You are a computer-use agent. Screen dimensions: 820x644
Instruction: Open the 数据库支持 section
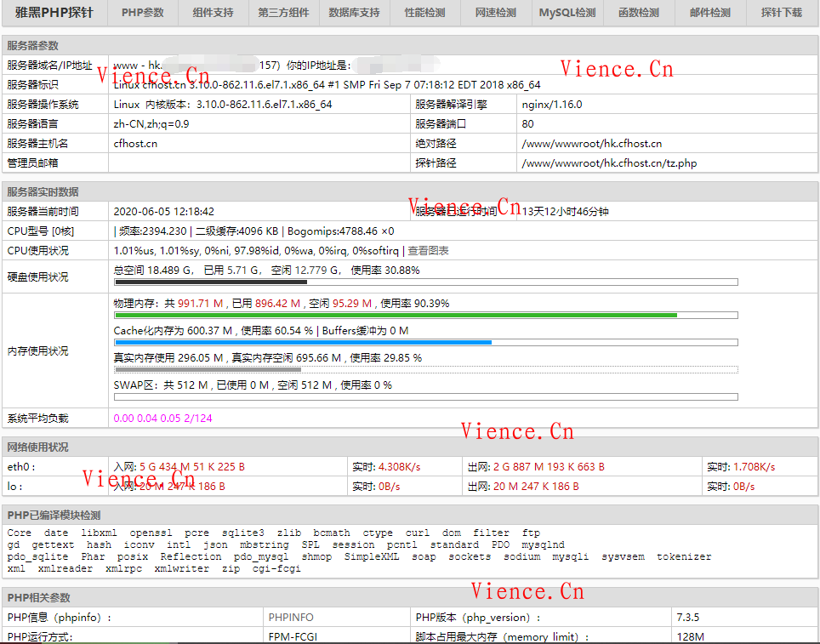pyautogui.click(x=354, y=13)
